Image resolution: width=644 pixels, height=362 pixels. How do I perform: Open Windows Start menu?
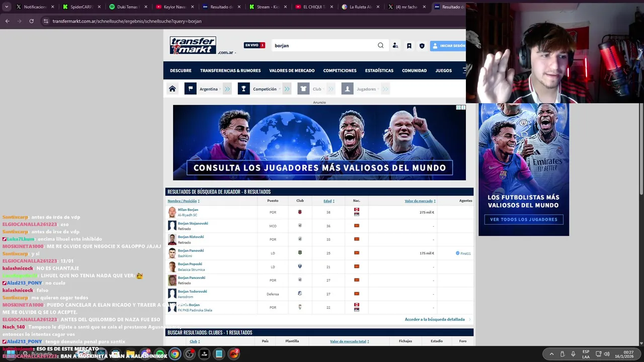10,354
